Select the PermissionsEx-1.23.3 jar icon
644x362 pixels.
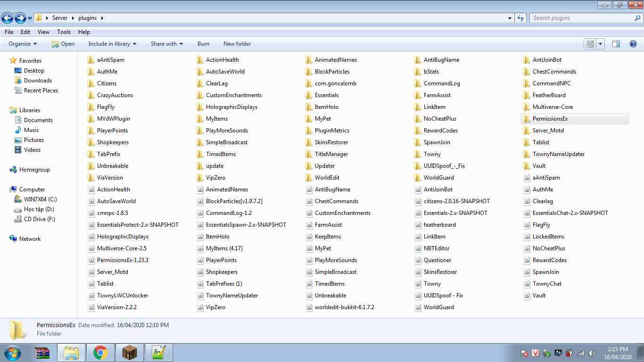tap(91, 260)
